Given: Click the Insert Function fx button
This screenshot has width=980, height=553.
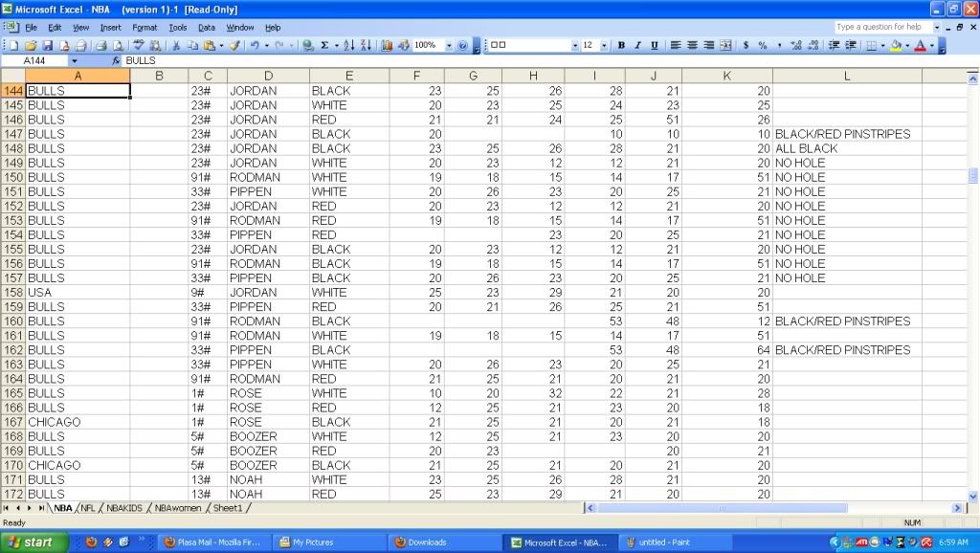Looking at the screenshot, I should [116, 60].
